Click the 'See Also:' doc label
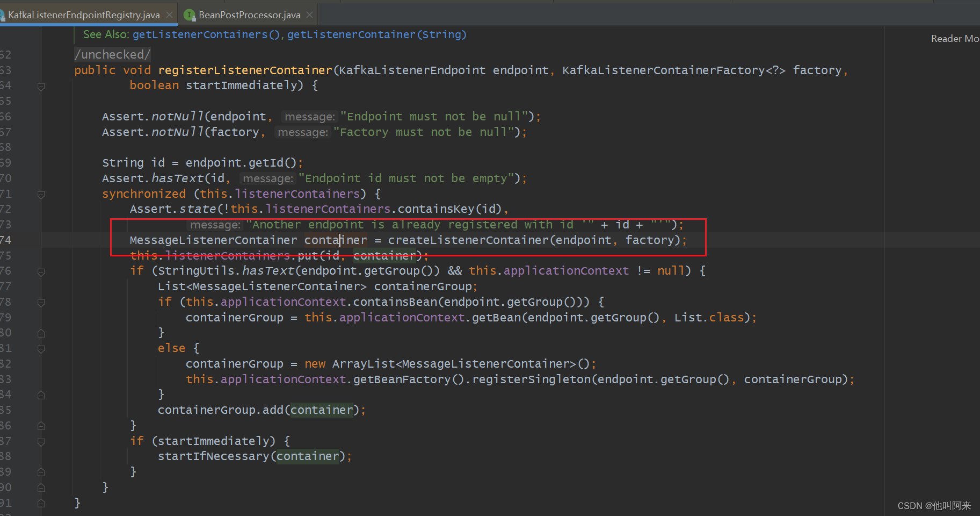Screen dimensions: 980x516 coord(106,34)
